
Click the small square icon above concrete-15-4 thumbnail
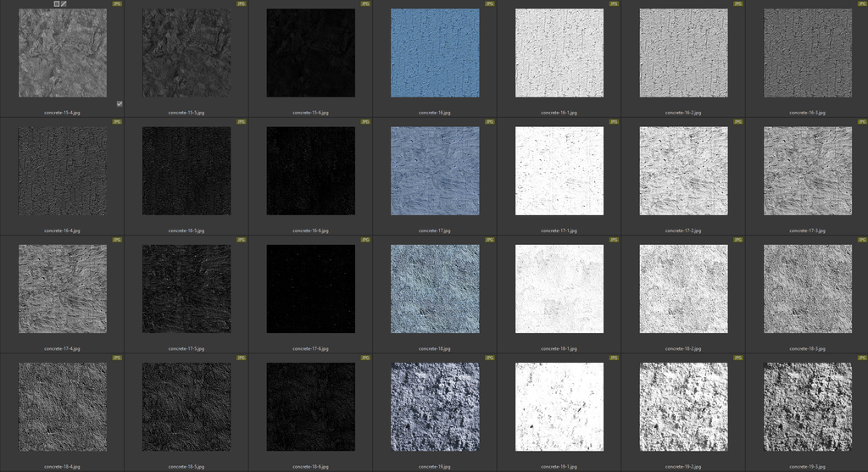coord(57,3)
